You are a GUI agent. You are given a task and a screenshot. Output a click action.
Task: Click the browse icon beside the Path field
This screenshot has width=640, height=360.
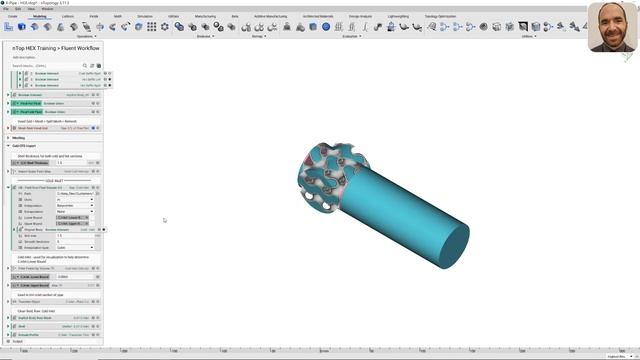click(98, 193)
